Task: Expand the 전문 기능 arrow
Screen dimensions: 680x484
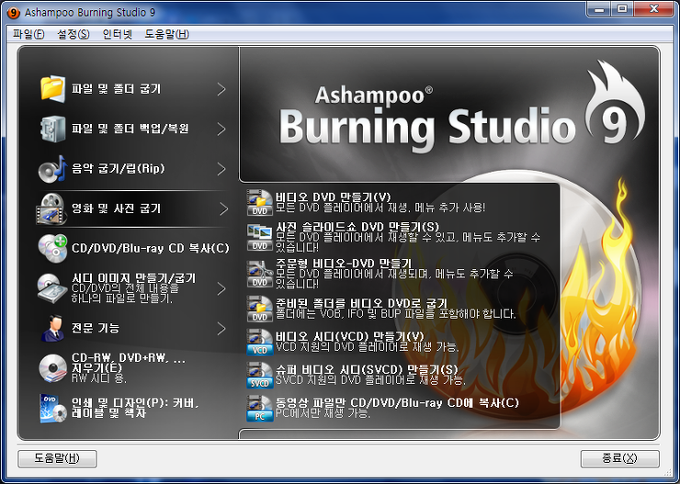Action: click(x=222, y=328)
